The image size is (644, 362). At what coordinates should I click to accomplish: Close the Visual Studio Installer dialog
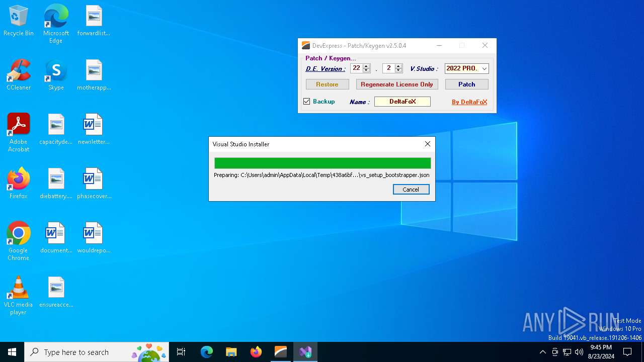pos(428,144)
